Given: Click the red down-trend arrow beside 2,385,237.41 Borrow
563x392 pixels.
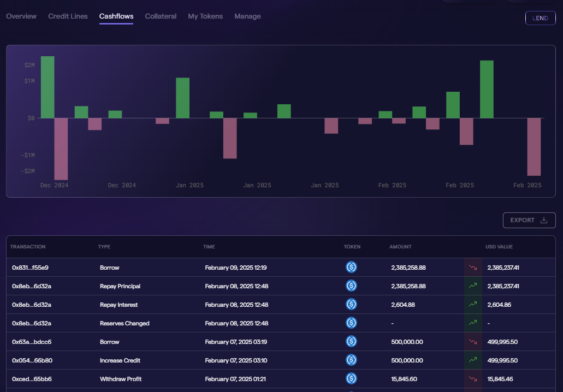Looking at the screenshot, I should (472, 268).
